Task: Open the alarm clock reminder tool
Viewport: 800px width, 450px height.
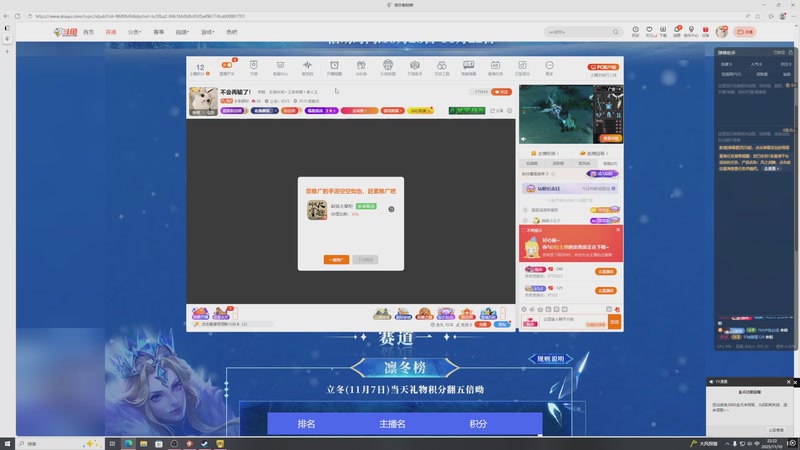Action: (x=334, y=65)
